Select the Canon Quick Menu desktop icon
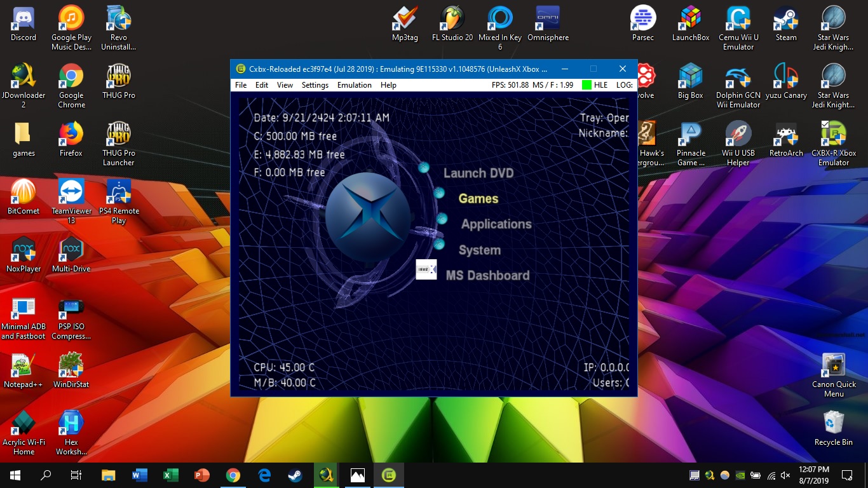Screen dimensions: 868x488 pos(834,376)
